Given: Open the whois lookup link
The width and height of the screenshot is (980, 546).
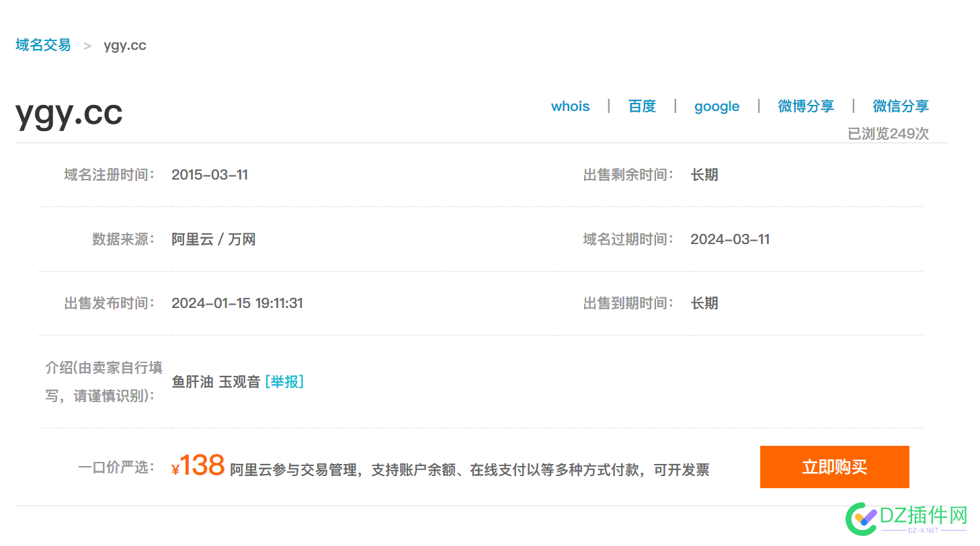Looking at the screenshot, I should [570, 106].
